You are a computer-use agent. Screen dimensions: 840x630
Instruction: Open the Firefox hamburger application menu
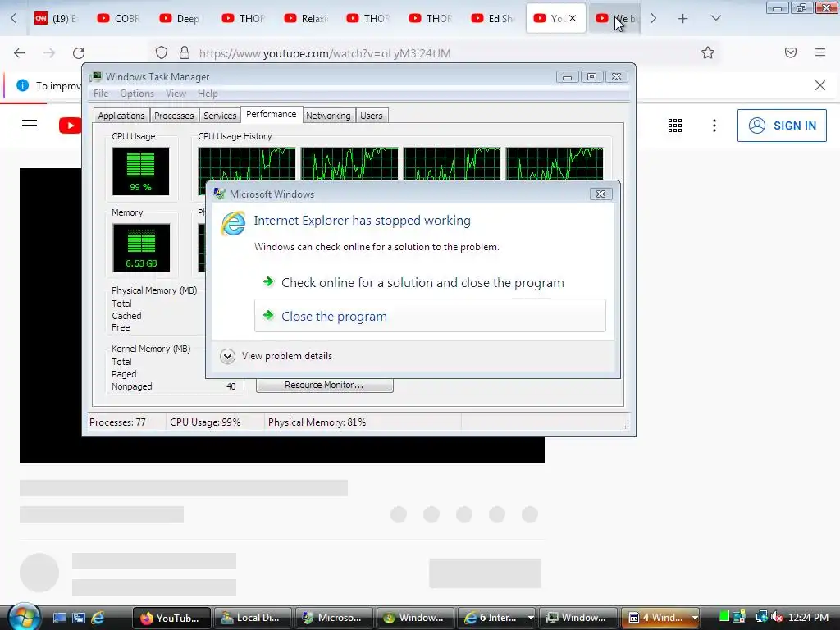coord(820,52)
